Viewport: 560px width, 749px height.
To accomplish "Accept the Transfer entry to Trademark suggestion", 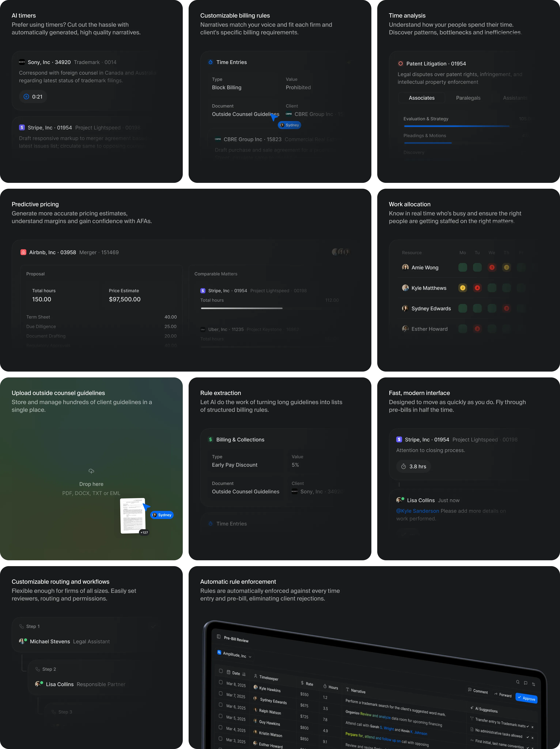I will (x=527, y=726).
